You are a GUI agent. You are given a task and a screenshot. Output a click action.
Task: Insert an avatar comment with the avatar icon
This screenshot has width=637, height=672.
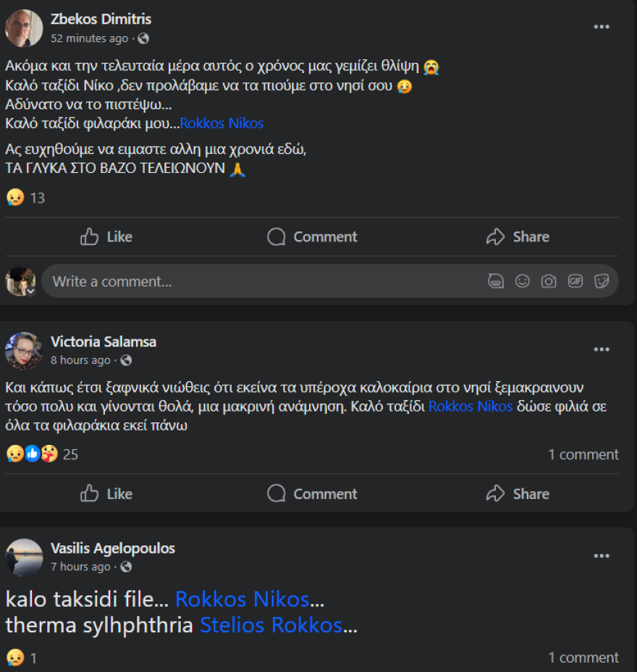tap(496, 281)
